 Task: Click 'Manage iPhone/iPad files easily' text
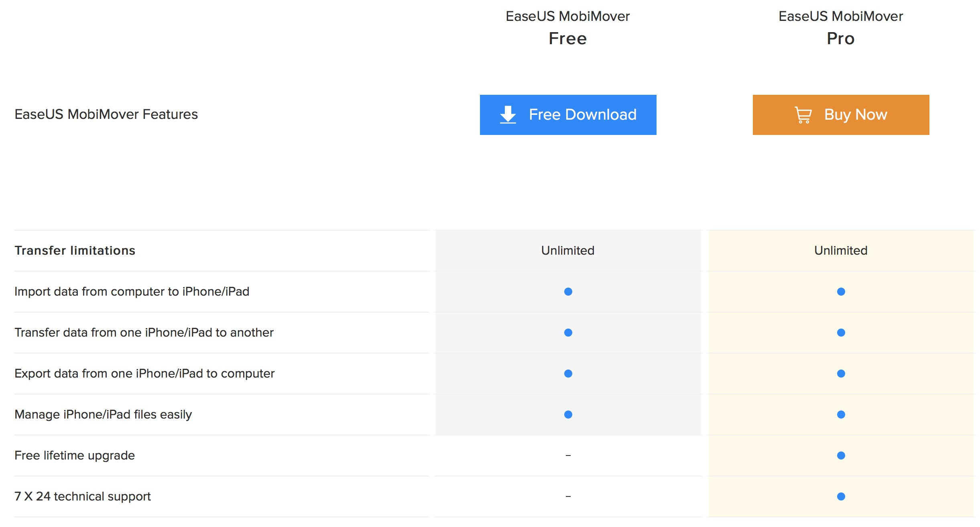click(x=103, y=415)
